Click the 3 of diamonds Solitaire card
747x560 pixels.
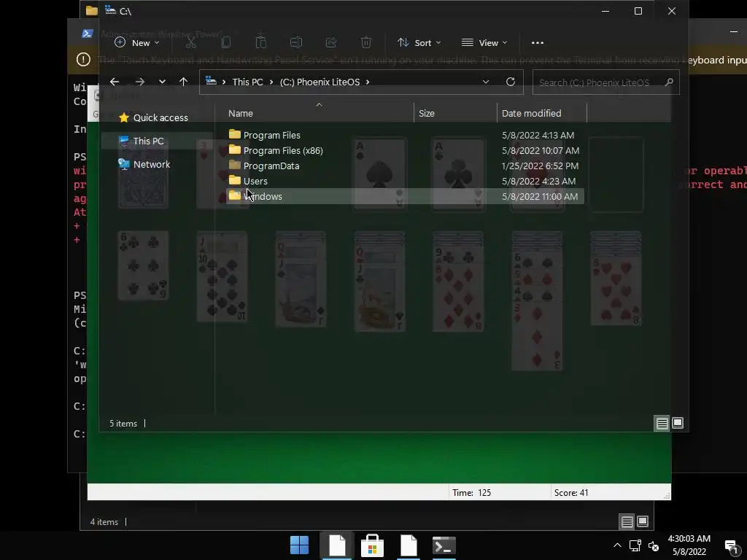tap(537, 335)
